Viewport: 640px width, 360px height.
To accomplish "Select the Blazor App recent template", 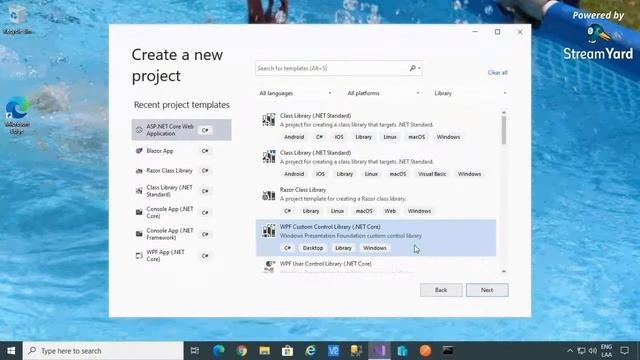I will point(181,151).
